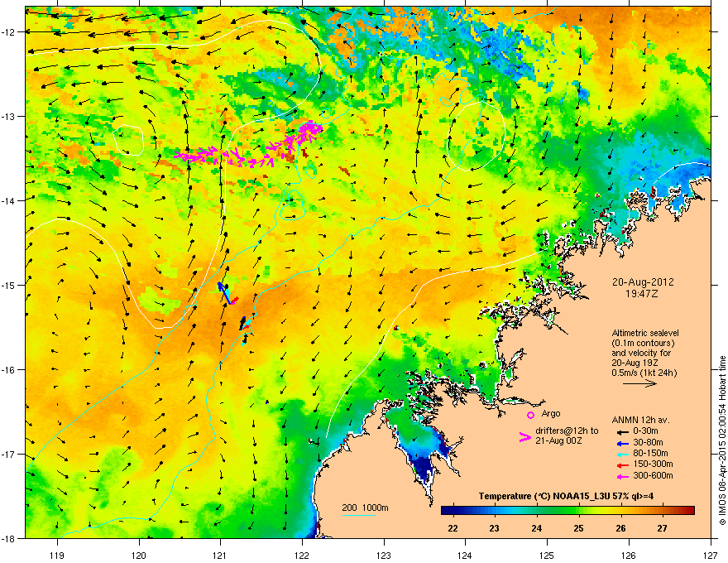Click the color bar value 22
The height and width of the screenshot is (563, 728).
coord(453,528)
